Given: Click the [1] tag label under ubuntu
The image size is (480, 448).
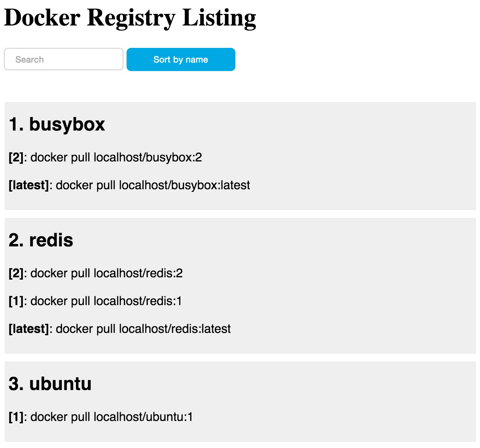Looking at the screenshot, I should [x=16, y=417].
